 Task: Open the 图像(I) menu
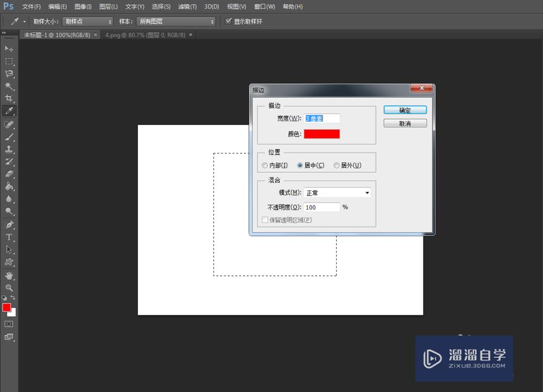(83, 7)
